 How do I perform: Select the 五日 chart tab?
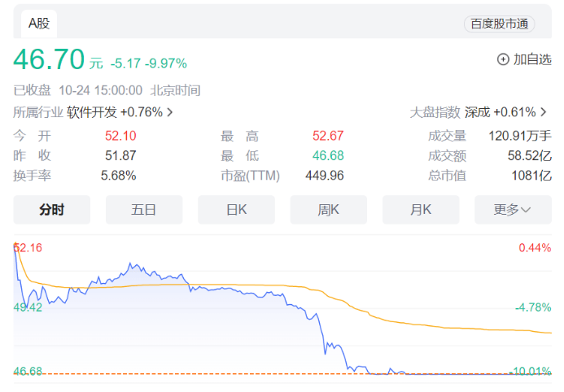tap(144, 210)
